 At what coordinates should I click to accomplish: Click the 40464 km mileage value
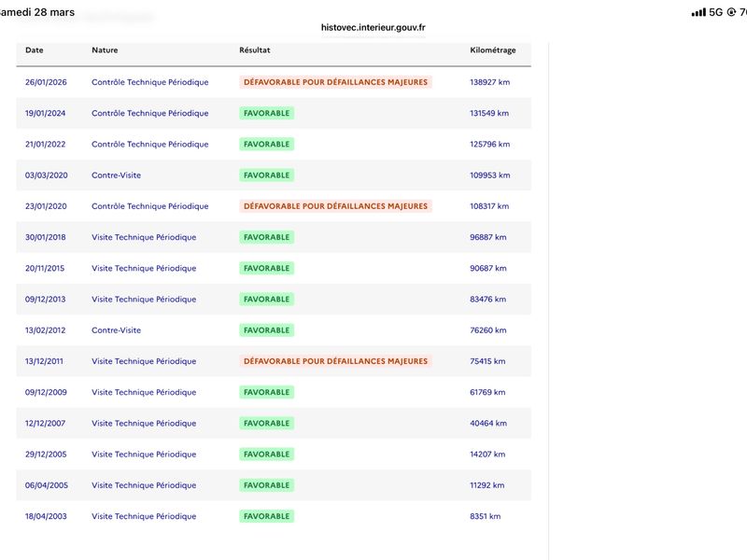tap(488, 423)
